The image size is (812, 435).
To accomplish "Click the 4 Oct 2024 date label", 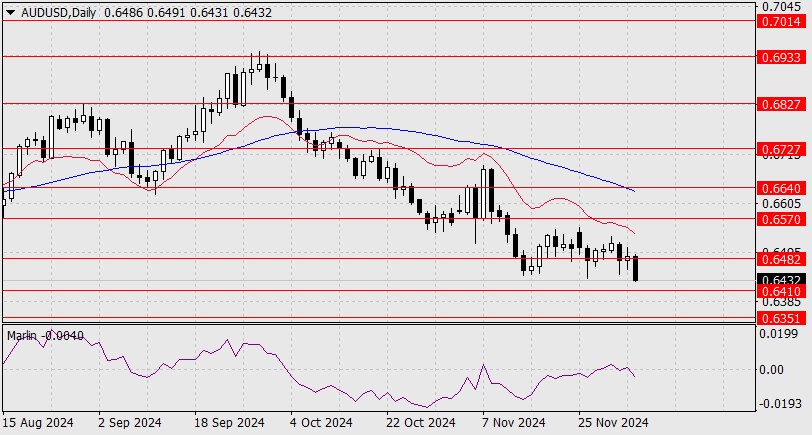I will [x=322, y=423].
